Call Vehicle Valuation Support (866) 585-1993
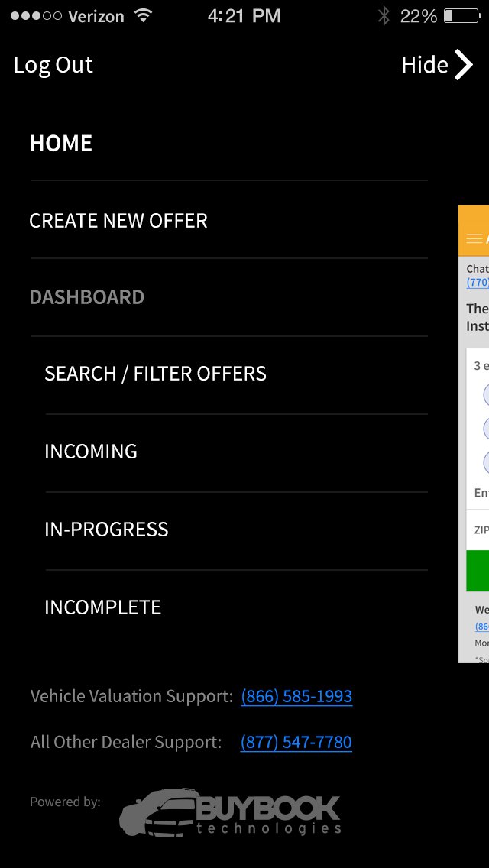This screenshot has width=489, height=868. 296,696
